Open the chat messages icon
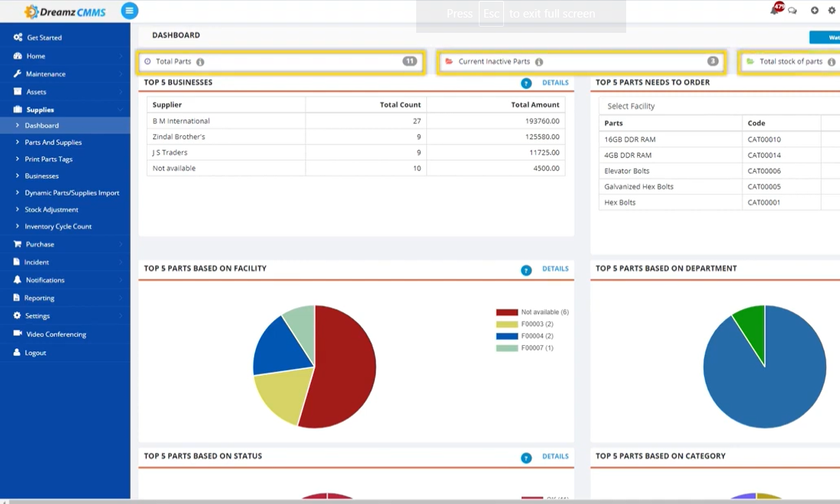 pyautogui.click(x=793, y=9)
